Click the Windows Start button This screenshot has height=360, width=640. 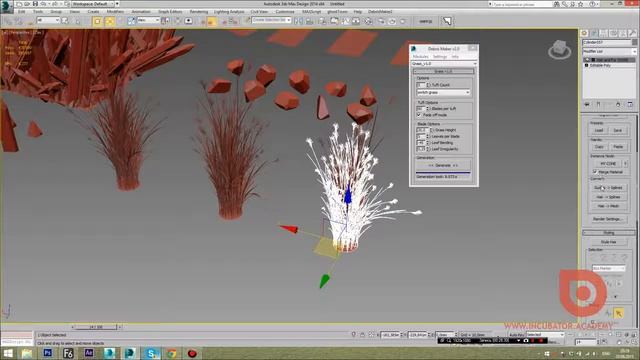click(8, 353)
